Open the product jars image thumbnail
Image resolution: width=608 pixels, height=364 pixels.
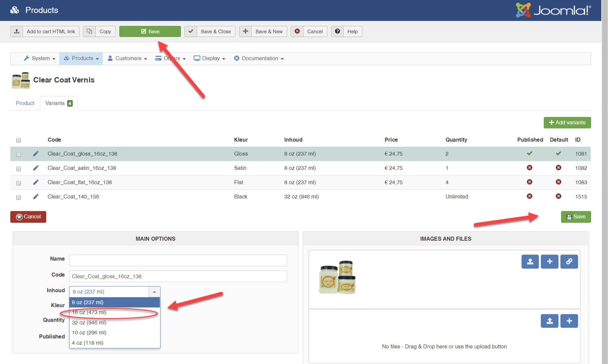(x=337, y=277)
